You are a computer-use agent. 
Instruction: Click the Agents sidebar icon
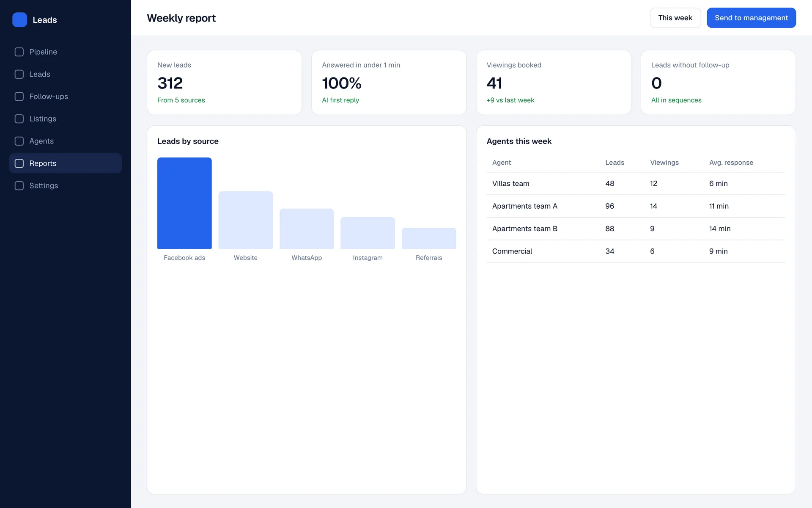coord(19,141)
